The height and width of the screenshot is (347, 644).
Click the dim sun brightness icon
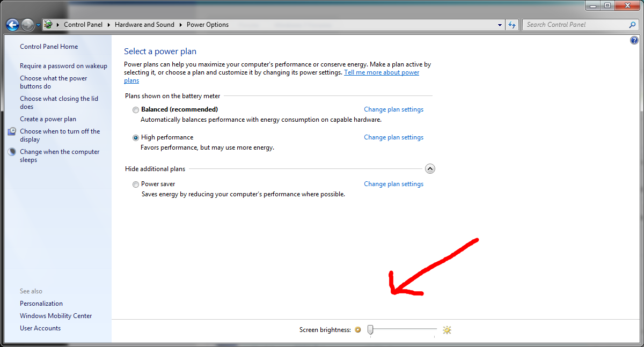coord(358,330)
